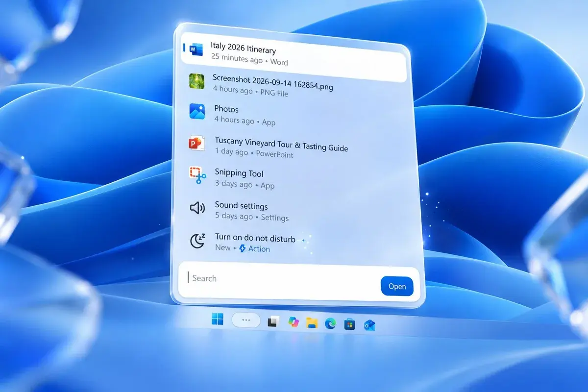Choose the Snipping Tool result title
This screenshot has height=392, width=588.
[x=239, y=173]
